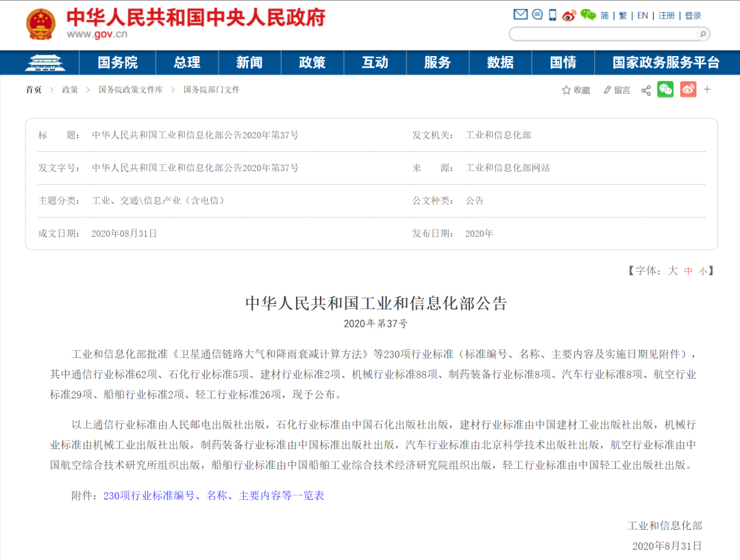Click the WeChat icon in top header
740x560 pixels.
coord(588,15)
